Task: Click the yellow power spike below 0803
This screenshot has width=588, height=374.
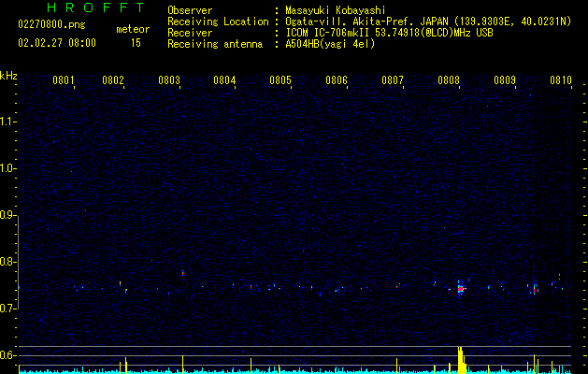Action: tap(182, 365)
